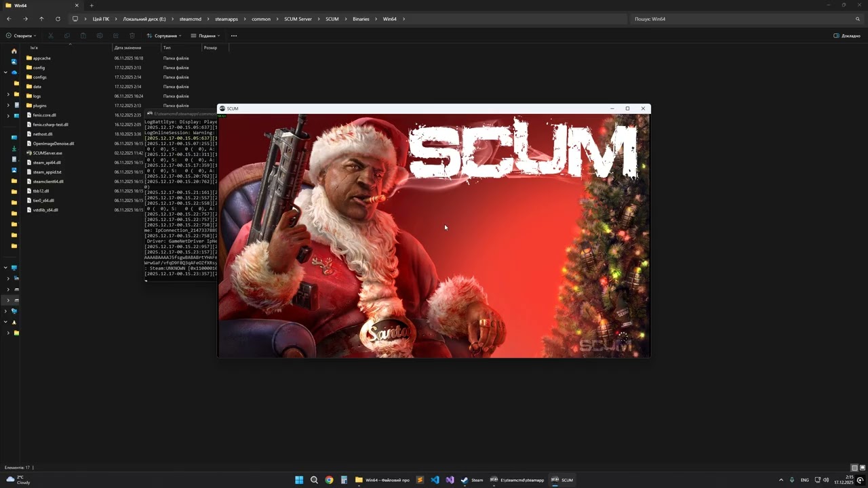Viewport: 868px width, 488px height.
Task: Click the Rename toolbar icon
Action: (x=99, y=36)
